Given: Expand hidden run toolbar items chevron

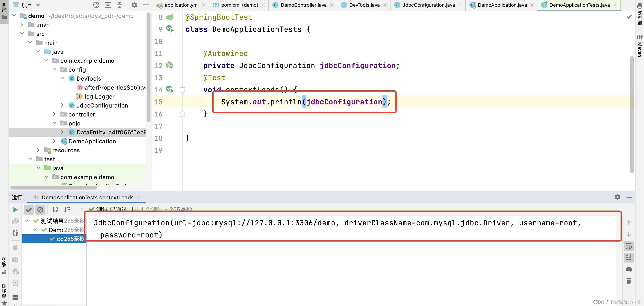Looking at the screenshot, I should pos(82,209).
